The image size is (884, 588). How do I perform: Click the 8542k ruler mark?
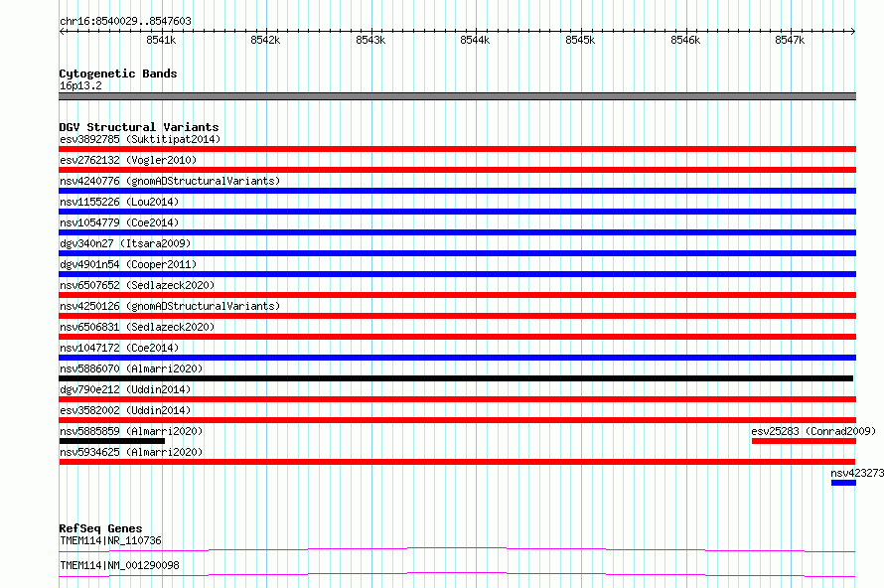pyautogui.click(x=265, y=40)
